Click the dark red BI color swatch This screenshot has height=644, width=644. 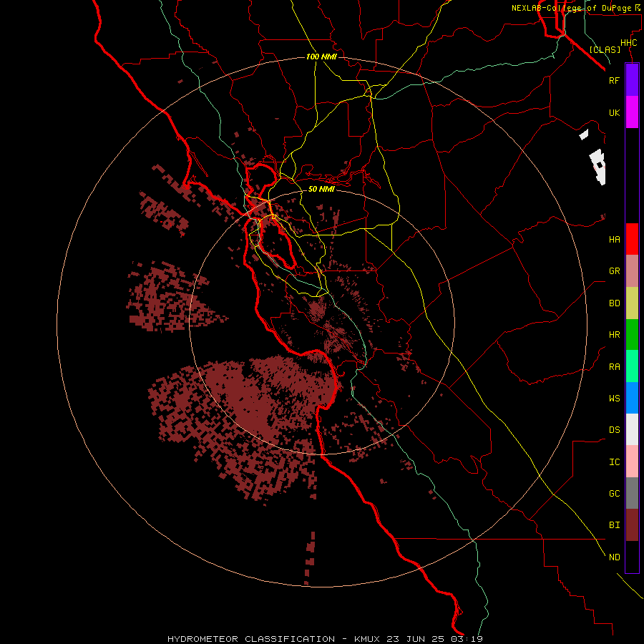(632, 525)
